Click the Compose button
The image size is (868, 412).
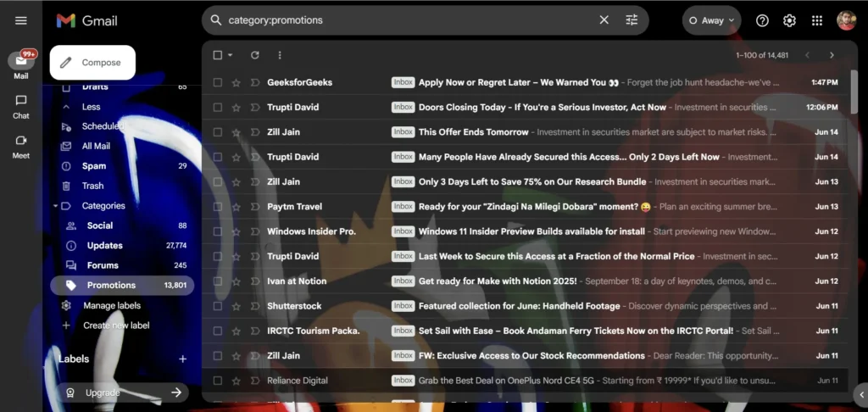[x=92, y=63]
